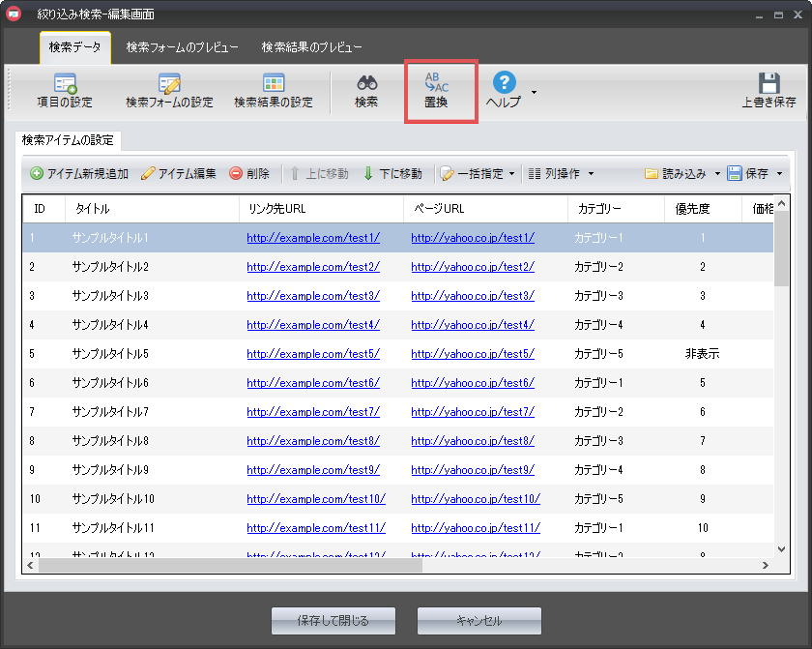Expand the 一括指定 dropdown
Viewport: 812px width, 649px height.
click(x=478, y=174)
